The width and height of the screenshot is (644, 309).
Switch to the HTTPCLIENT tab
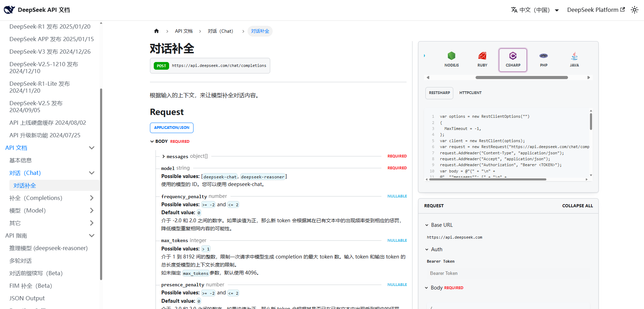pyautogui.click(x=470, y=93)
